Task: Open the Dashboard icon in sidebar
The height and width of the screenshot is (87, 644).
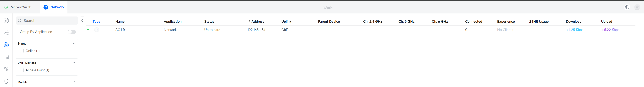Action: click(x=6, y=21)
